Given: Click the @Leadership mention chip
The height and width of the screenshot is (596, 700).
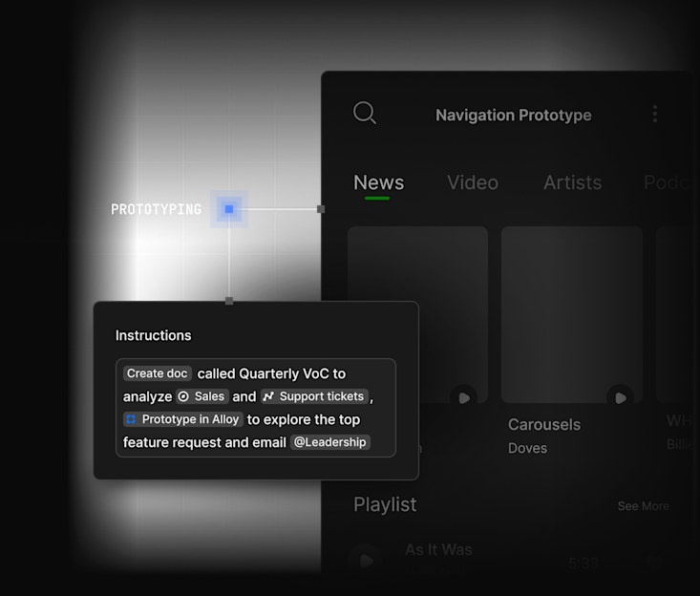Looking at the screenshot, I should [x=329, y=442].
